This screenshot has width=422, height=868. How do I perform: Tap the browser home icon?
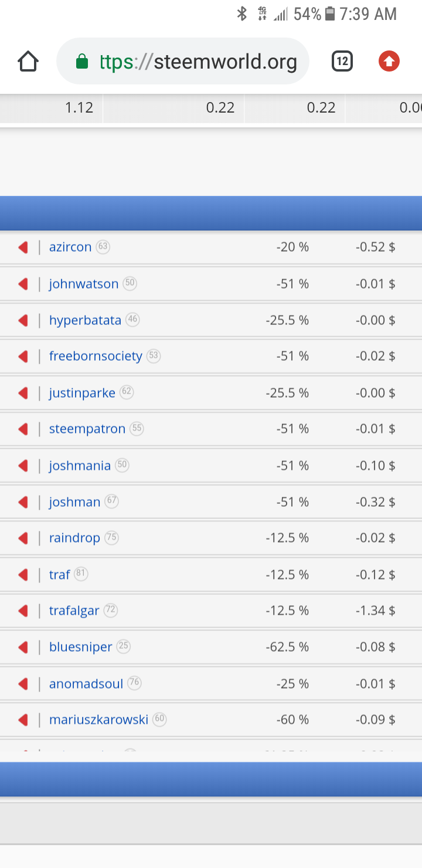(x=28, y=61)
